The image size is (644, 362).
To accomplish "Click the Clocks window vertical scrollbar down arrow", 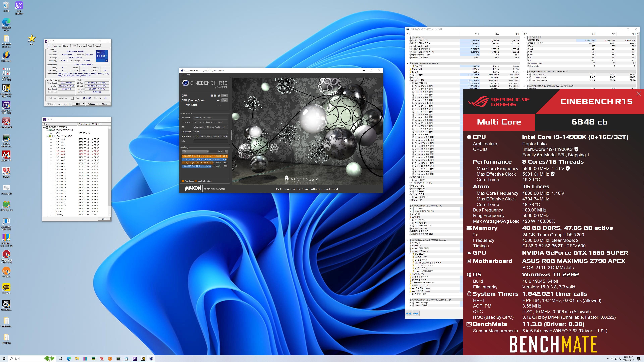I will click(x=110, y=215).
